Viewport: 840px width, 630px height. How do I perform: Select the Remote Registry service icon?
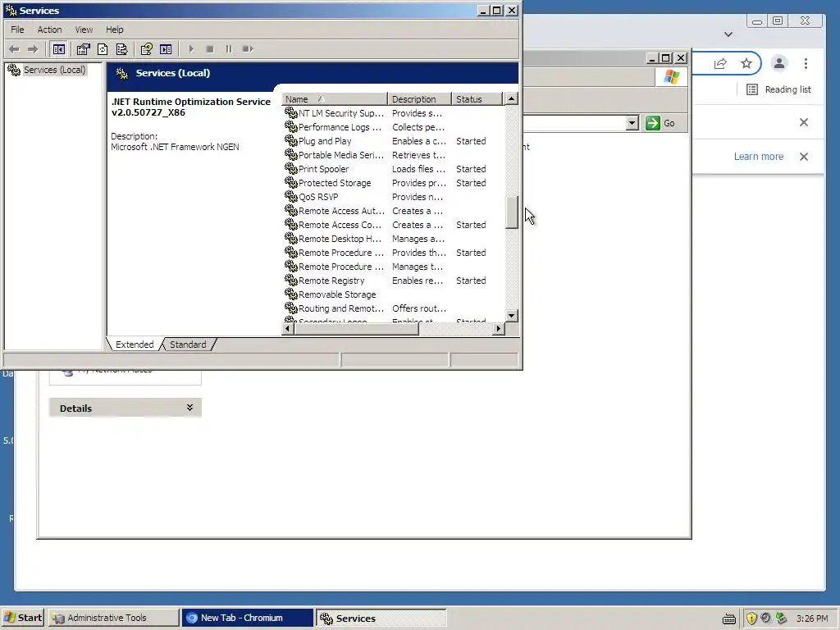[291, 280]
